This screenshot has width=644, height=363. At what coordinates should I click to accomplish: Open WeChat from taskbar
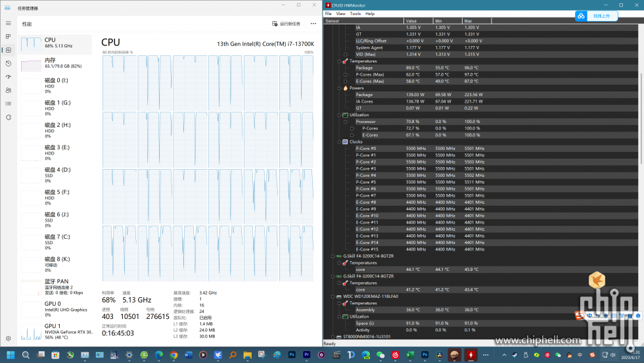pos(380,354)
